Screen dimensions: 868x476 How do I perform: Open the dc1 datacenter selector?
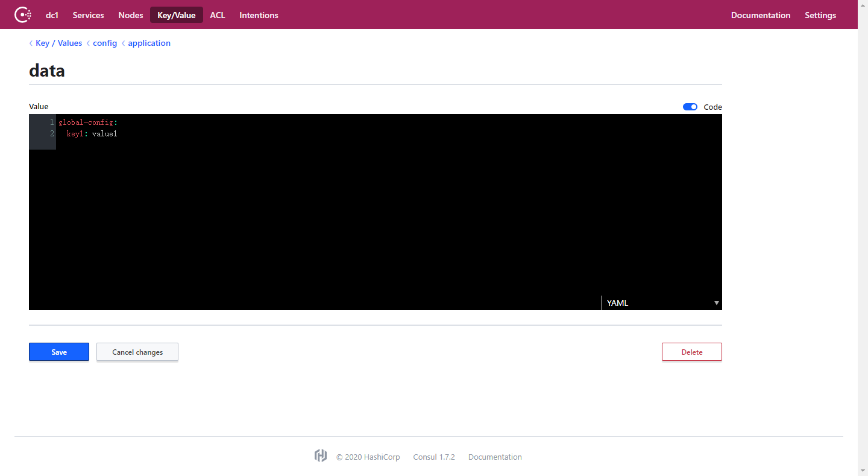pos(52,15)
